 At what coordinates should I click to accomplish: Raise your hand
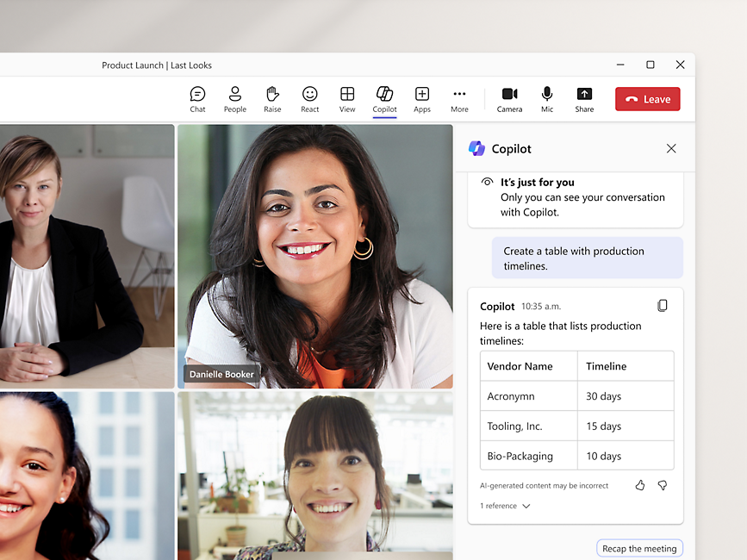(x=272, y=98)
